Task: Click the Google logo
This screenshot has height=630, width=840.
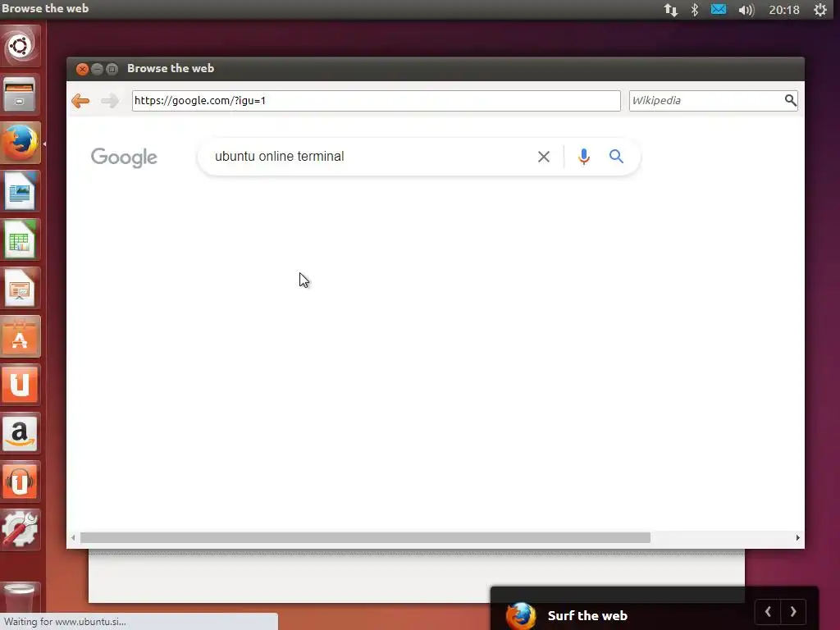Action: pos(124,157)
